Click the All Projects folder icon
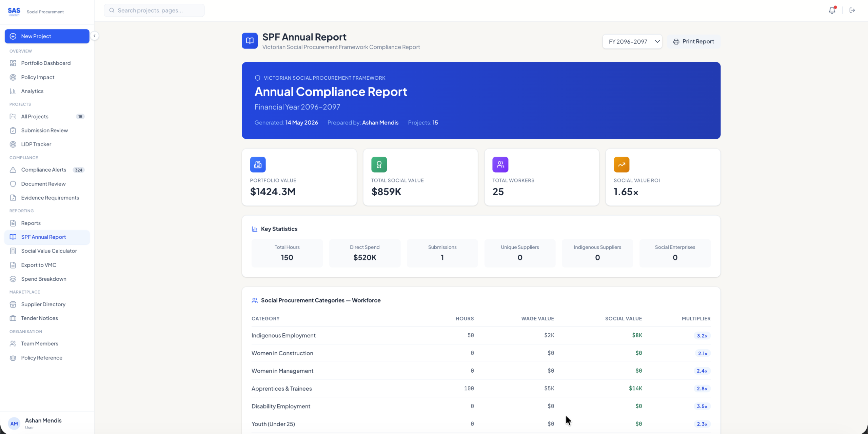868x434 pixels. tap(13, 117)
